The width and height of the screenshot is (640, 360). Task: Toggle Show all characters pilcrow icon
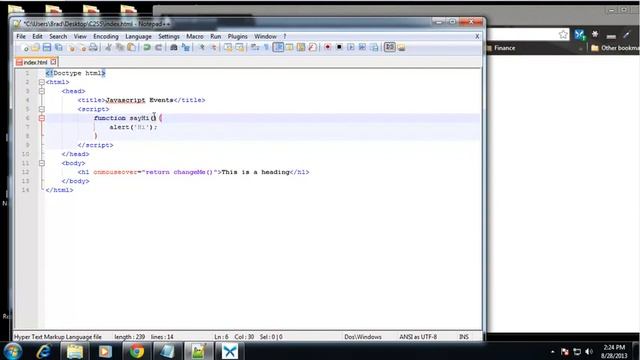pyautogui.click(x=266, y=47)
